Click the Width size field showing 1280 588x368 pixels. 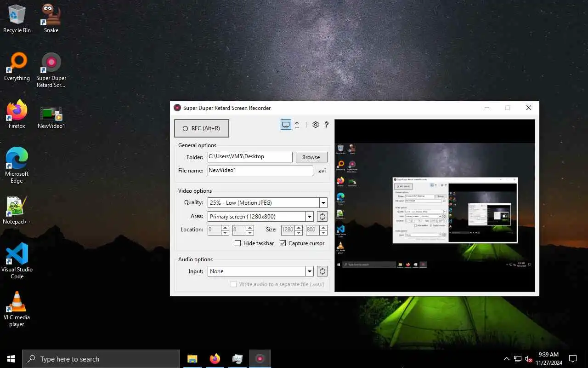coord(288,230)
